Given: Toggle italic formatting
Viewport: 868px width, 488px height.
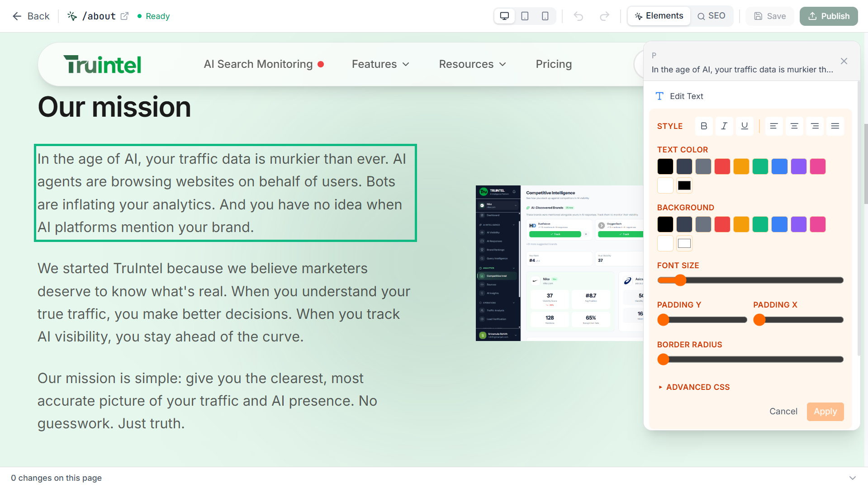Looking at the screenshot, I should click(x=724, y=126).
